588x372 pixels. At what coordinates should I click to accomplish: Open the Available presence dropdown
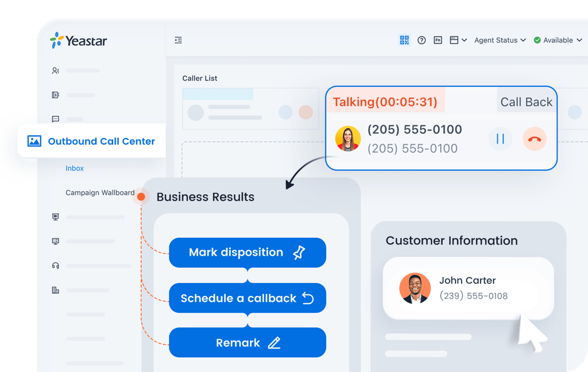click(x=557, y=40)
